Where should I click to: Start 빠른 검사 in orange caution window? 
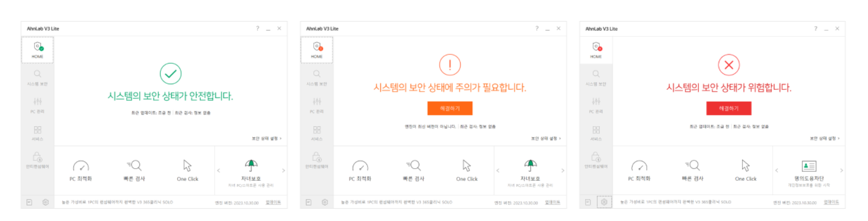pos(413,171)
